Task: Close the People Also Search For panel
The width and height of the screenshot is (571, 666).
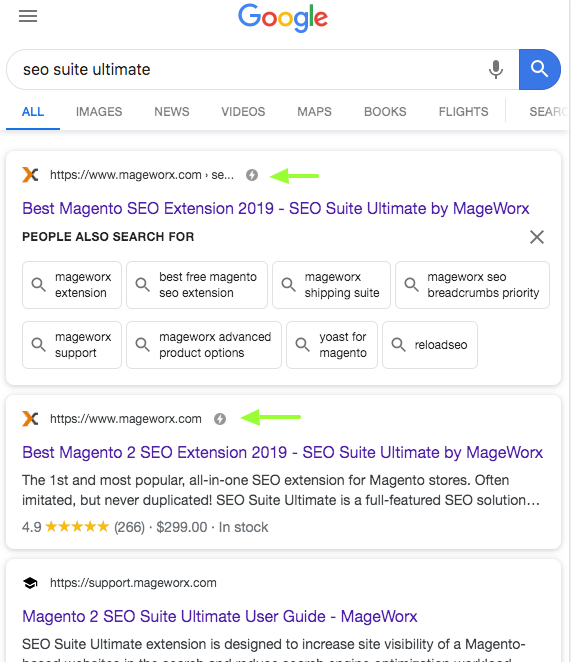Action: 537,237
